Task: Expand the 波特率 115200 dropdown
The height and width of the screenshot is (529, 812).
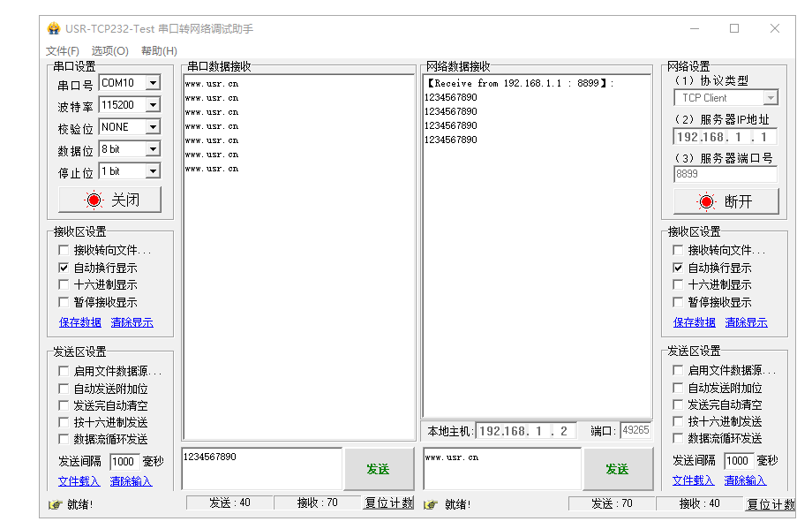Action: 153,105
